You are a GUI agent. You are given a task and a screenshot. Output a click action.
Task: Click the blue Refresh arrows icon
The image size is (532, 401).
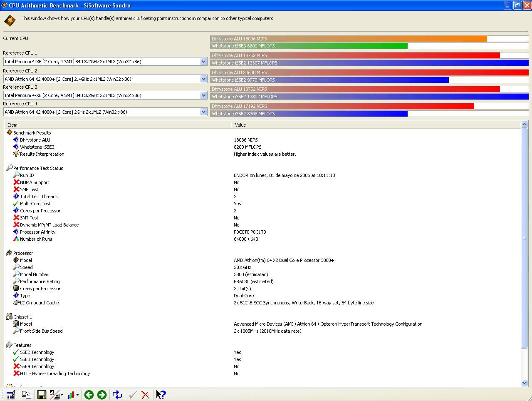click(x=117, y=395)
